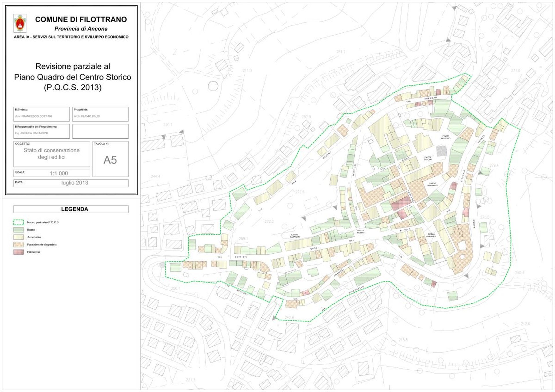Click the Progettista name field

pos(100,114)
